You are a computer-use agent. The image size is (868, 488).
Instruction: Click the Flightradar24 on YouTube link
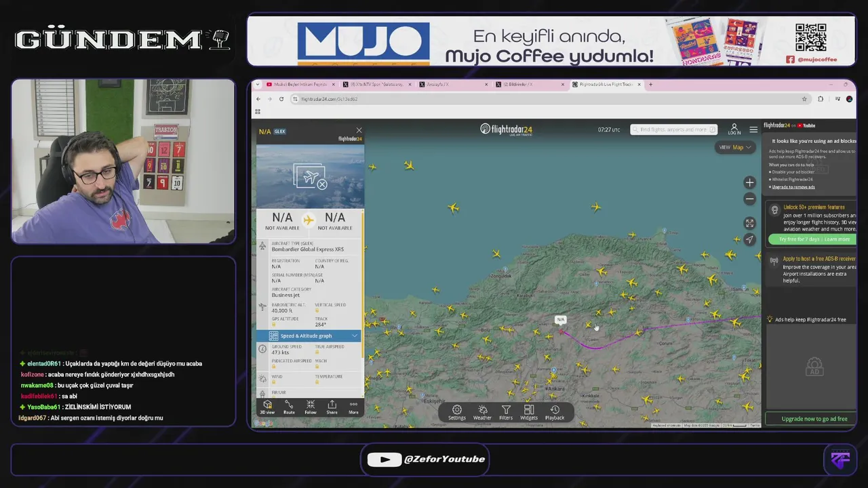tap(789, 125)
